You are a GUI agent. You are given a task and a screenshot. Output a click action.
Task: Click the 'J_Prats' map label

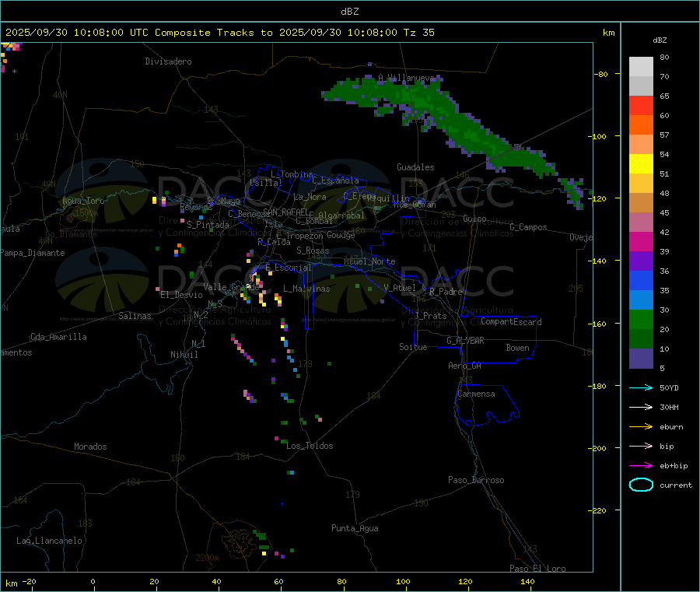point(431,316)
